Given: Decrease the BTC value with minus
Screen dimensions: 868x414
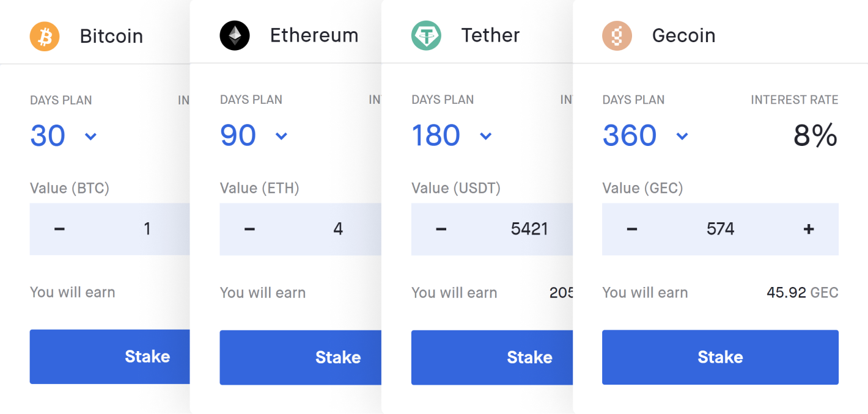Looking at the screenshot, I should (x=59, y=229).
